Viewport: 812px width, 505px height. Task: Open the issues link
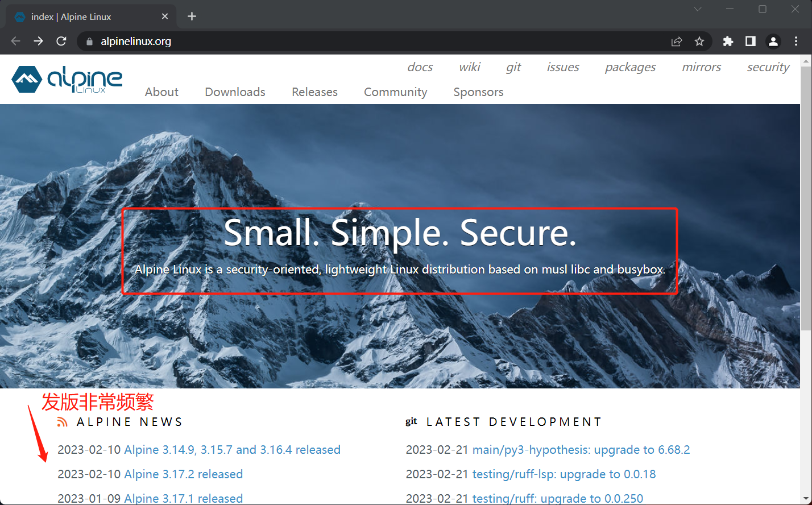pyautogui.click(x=563, y=67)
